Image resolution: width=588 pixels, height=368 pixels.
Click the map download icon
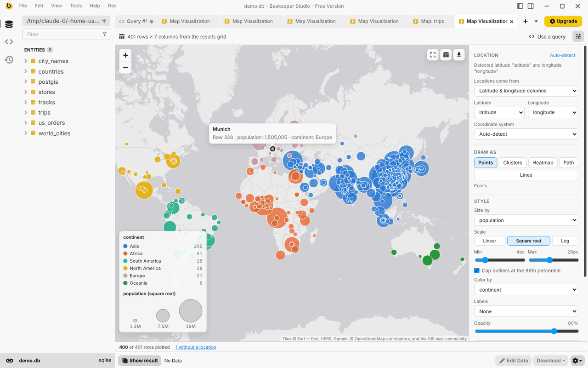[x=459, y=55]
